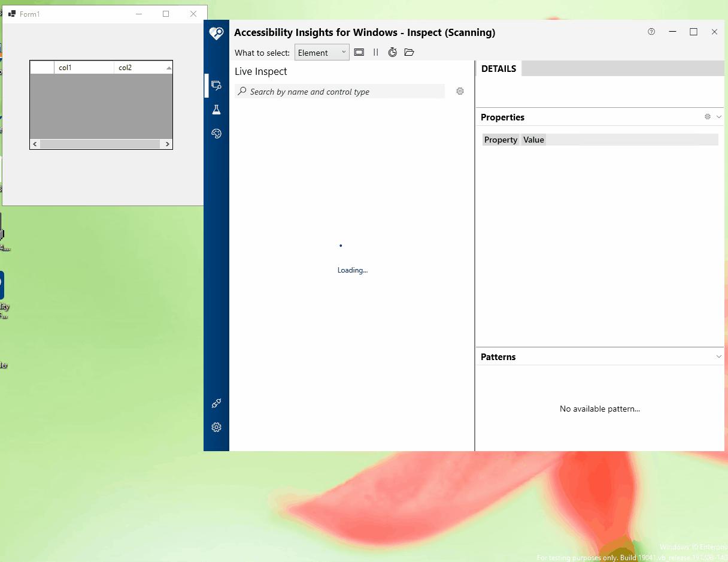728x562 pixels.
Task: Click the Accessibility Insights heart logo
Action: 216,33
